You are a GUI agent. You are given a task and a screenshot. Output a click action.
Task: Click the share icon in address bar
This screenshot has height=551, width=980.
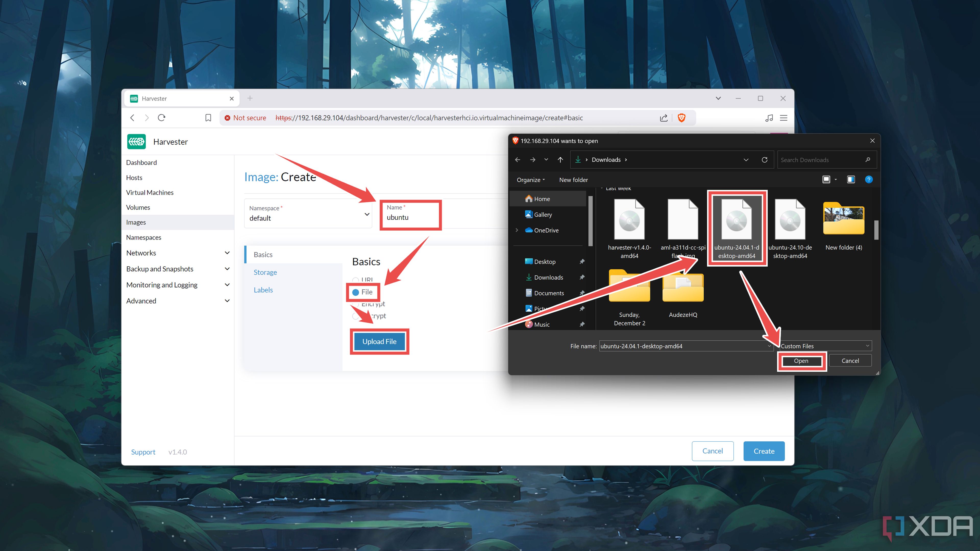664,118
